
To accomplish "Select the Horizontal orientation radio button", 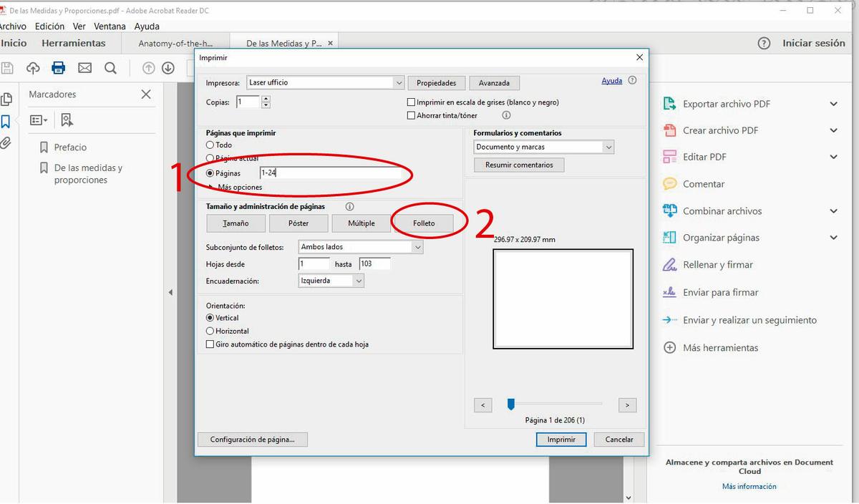I will point(210,331).
